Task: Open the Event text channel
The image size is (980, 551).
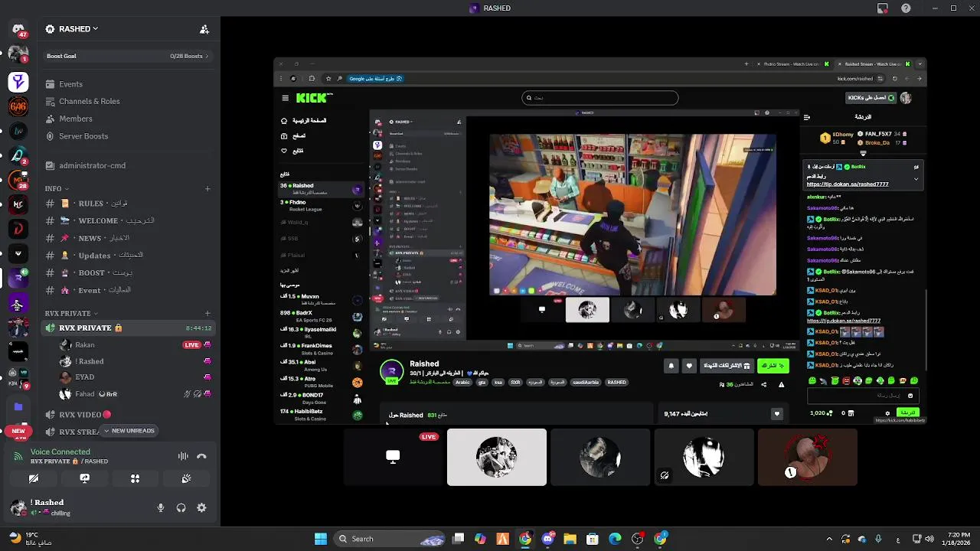Action: point(128,290)
